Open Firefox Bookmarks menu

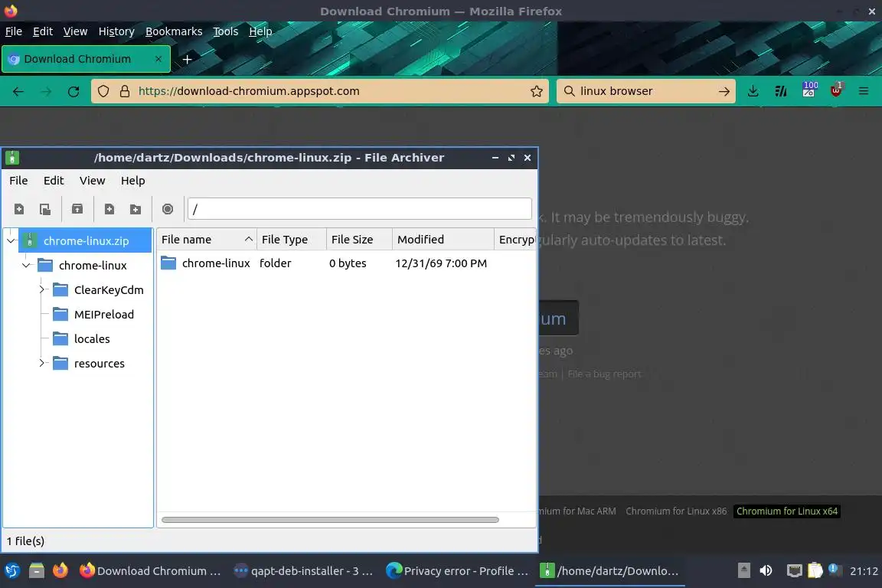(x=174, y=31)
